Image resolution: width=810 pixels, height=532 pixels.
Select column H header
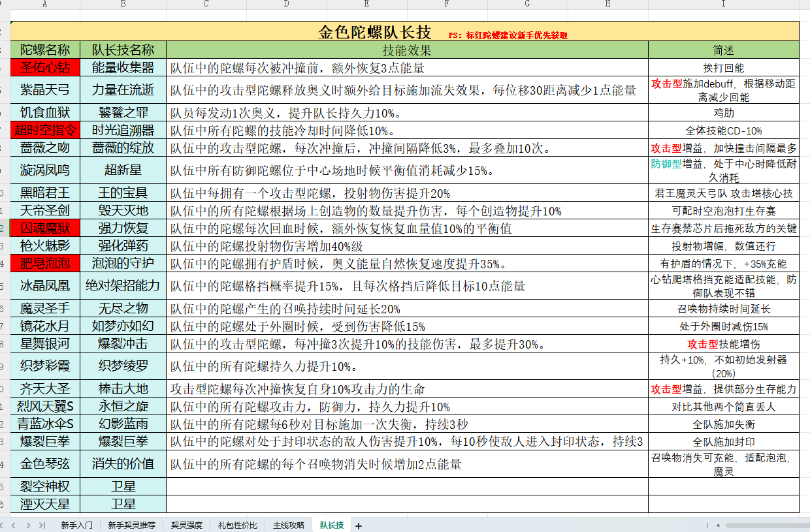click(x=608, y=5)
